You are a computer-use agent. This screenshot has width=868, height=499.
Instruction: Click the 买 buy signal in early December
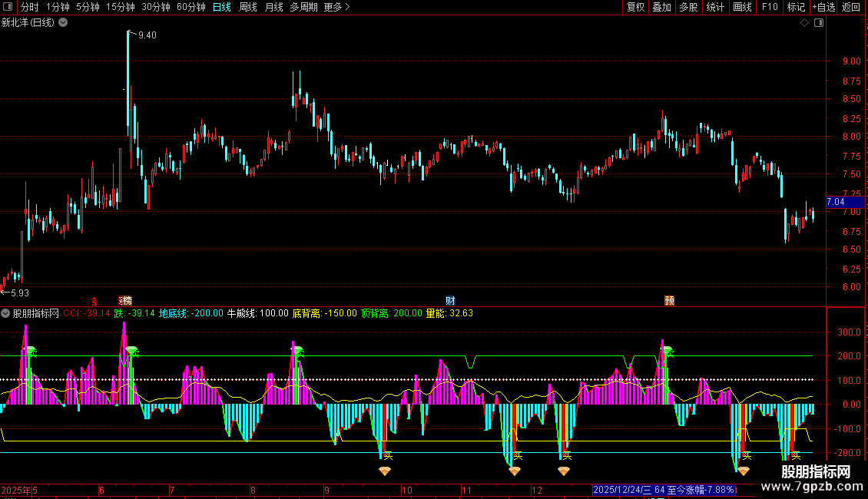pos(567,456)
